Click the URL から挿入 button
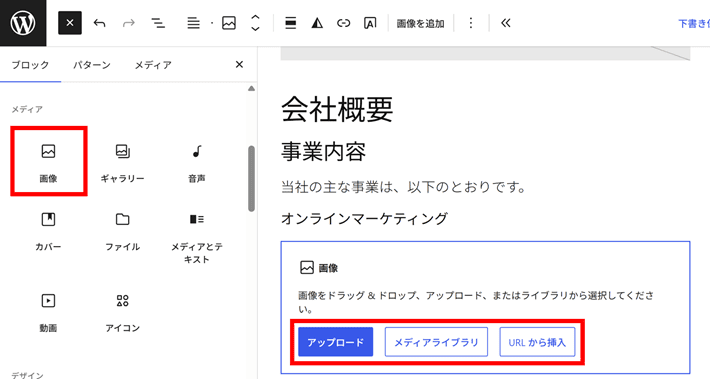Screen dimensions: 710x379 click(537, 342)
